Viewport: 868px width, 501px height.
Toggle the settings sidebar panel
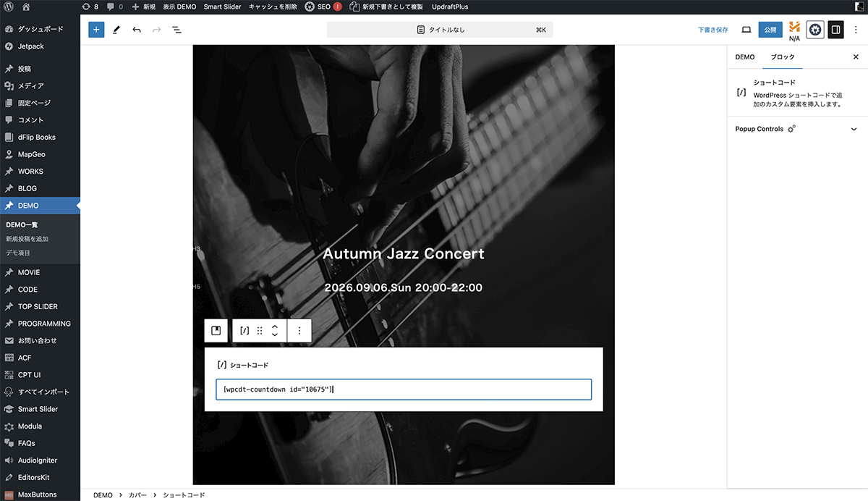coord(835,30)
